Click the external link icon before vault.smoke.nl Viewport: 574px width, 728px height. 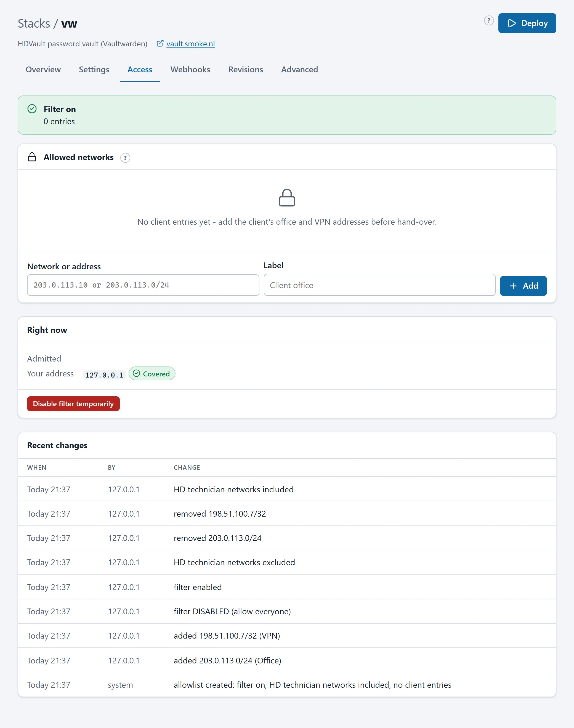click(160, 43)
